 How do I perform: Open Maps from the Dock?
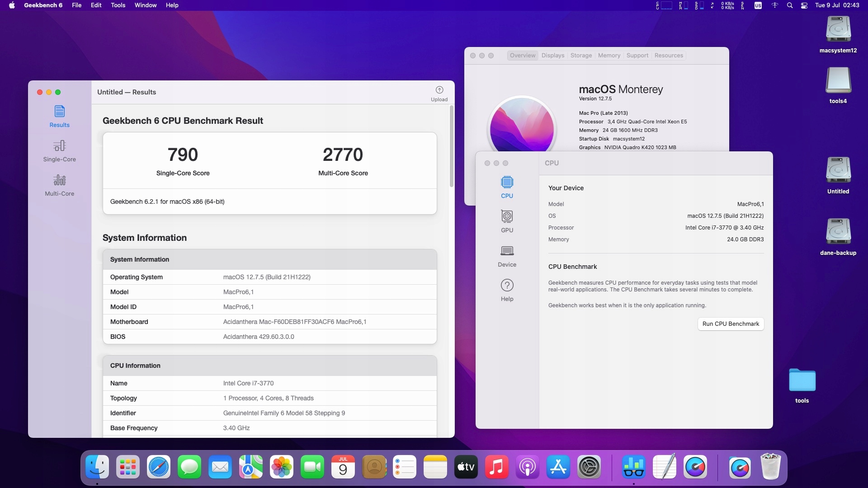click(251, 467)
